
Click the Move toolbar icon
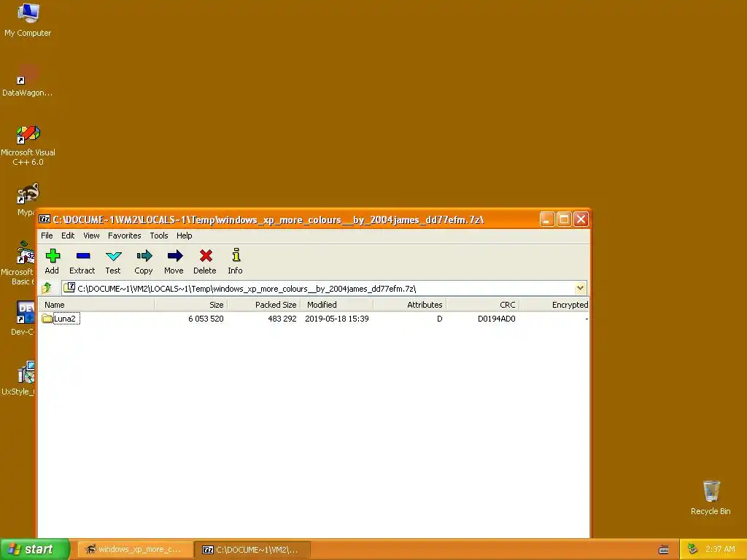coord(174,256)
